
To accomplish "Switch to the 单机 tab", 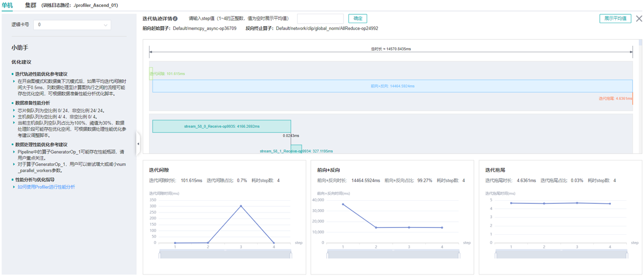I will [x=7, y=5].
